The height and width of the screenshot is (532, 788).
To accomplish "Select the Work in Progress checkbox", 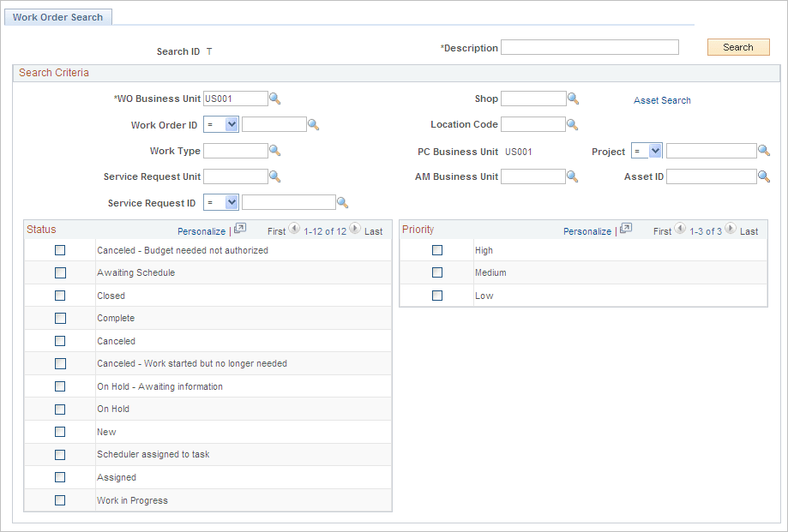I will [59, 499].
